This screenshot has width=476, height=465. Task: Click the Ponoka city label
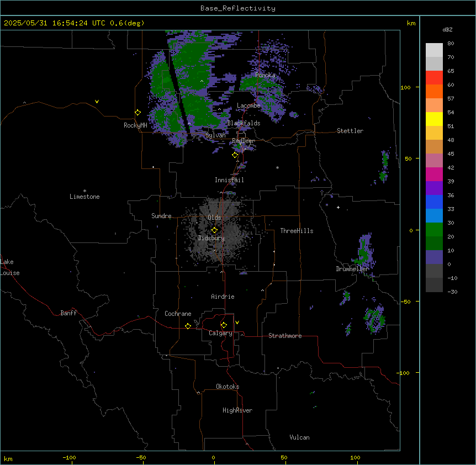point(265,75)
